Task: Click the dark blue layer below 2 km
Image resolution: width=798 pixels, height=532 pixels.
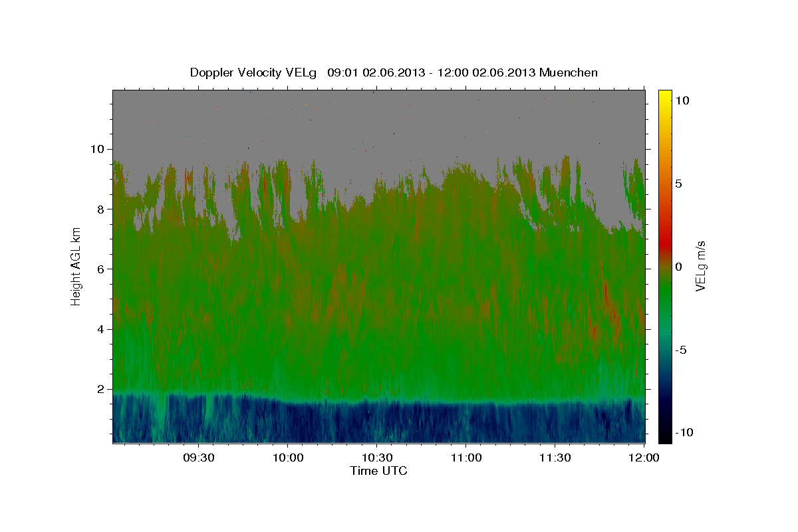Action: (x=379, y=422)
